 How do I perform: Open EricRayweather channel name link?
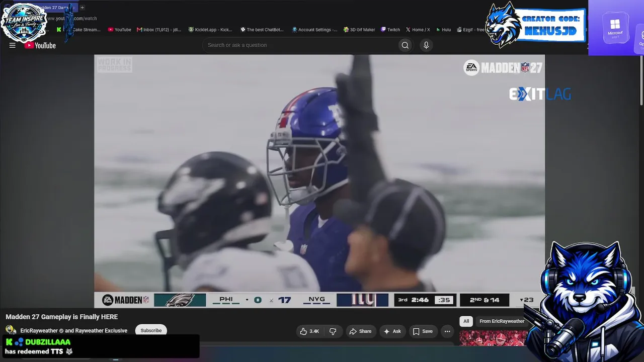coord(39,331)
